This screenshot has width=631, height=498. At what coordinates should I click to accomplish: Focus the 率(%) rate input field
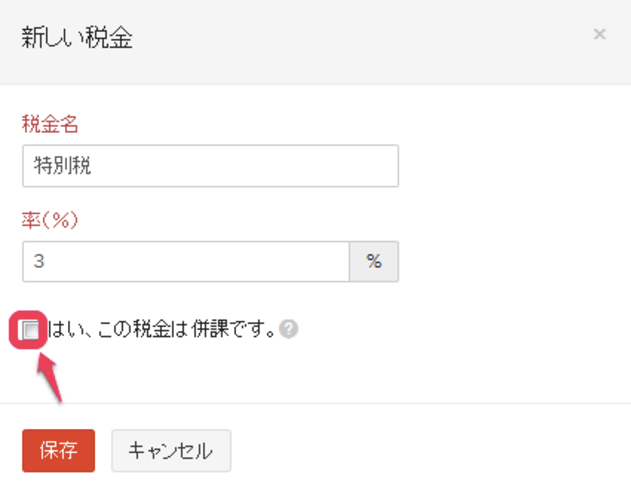click(x=185, y=261)
